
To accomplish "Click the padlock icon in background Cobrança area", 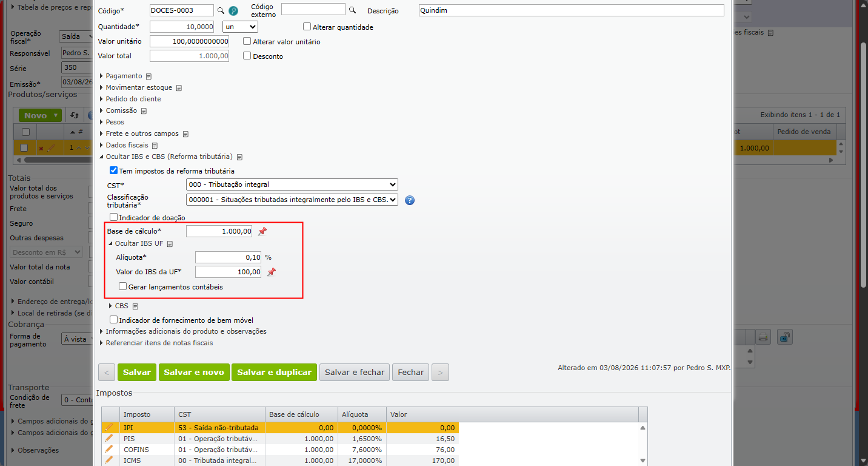I will coord(784,337).
